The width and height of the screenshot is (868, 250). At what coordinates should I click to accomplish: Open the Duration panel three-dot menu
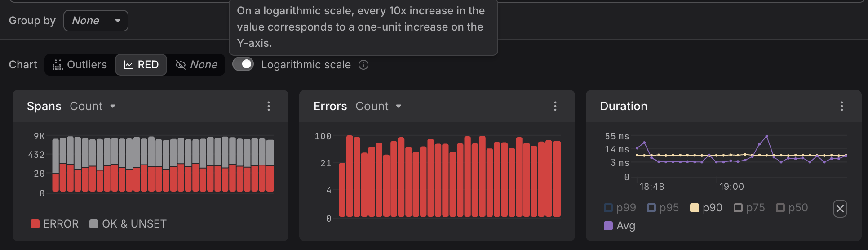(x=841, y=106)
